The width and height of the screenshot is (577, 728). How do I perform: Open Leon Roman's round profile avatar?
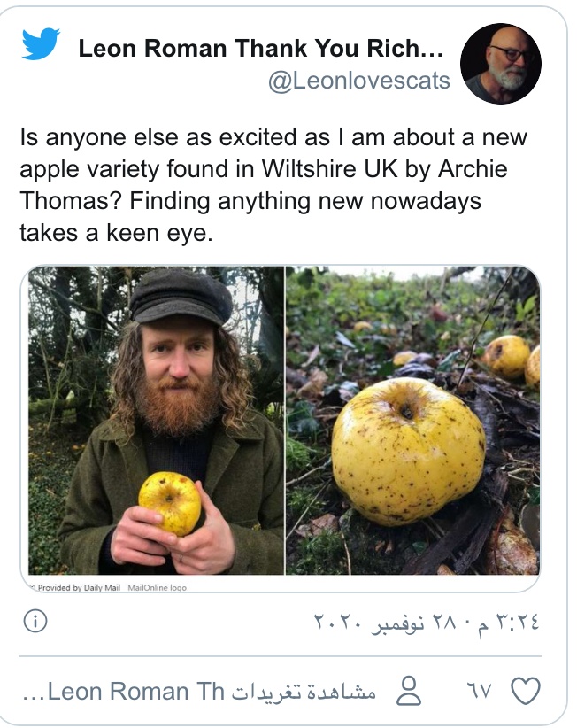point(501,64)
